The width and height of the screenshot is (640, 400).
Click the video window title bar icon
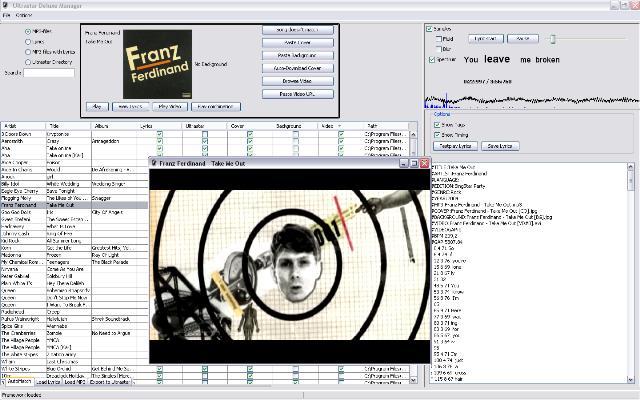click(x=154, y=163)
